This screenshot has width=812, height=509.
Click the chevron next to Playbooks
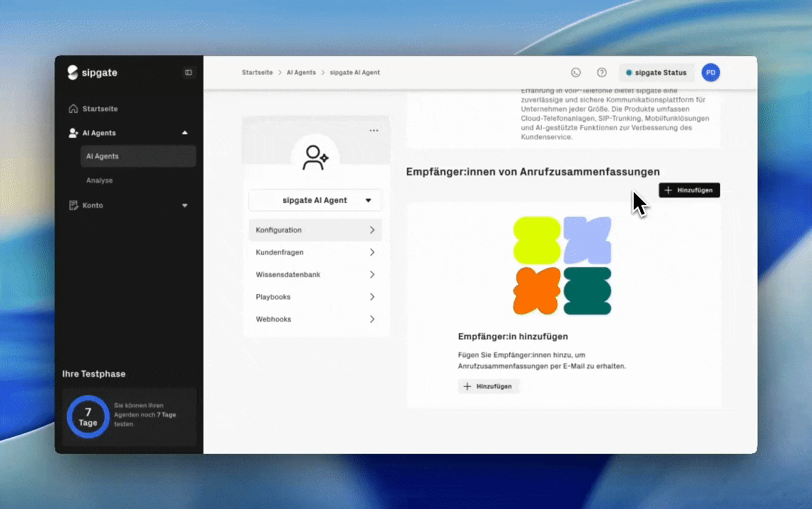coord(372,297)
